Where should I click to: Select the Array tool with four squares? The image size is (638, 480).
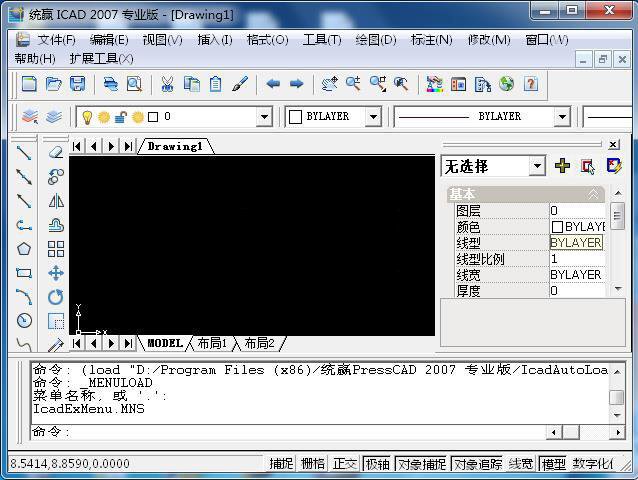pos(56,249)
